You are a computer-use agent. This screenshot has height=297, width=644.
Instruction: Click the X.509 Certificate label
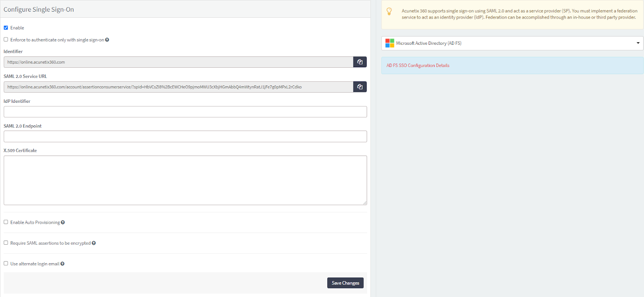(x=20, y=151)
